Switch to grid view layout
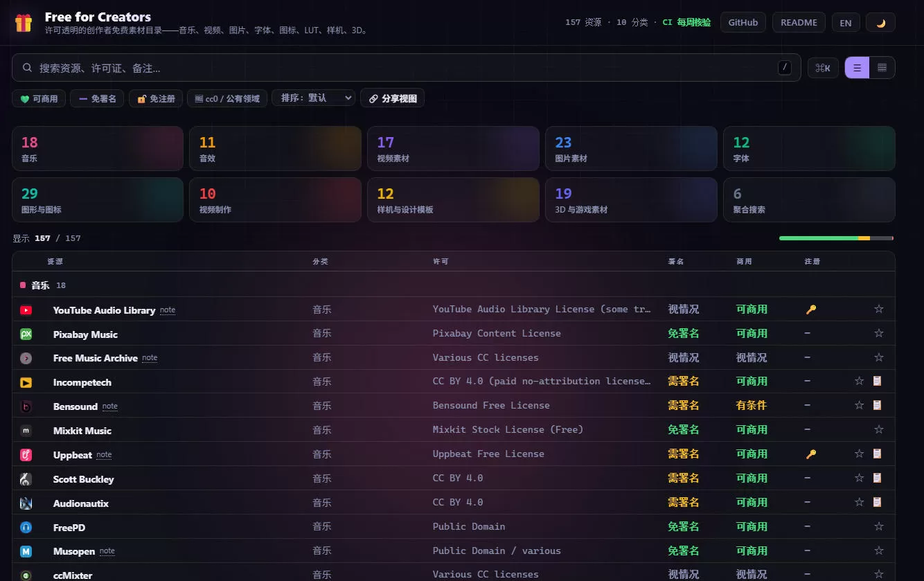Image resolution: width=924 pixels, height=581 pixels. (882, 68)
